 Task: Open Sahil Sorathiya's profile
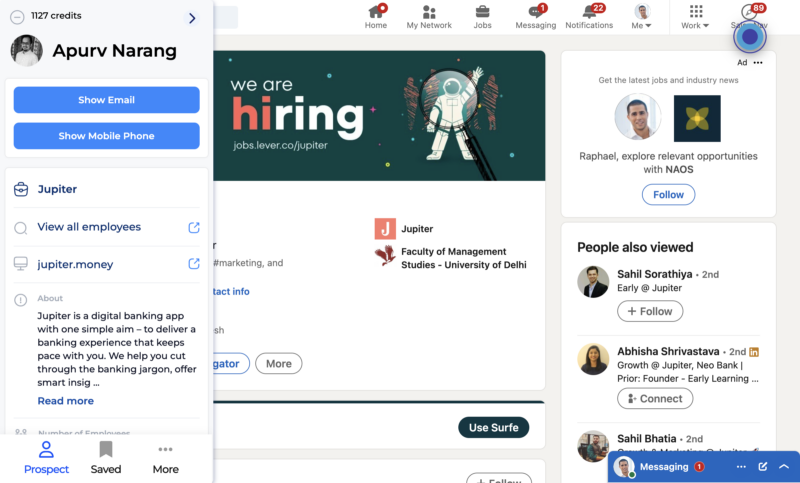pyautogui.click(x=655, y=274)
